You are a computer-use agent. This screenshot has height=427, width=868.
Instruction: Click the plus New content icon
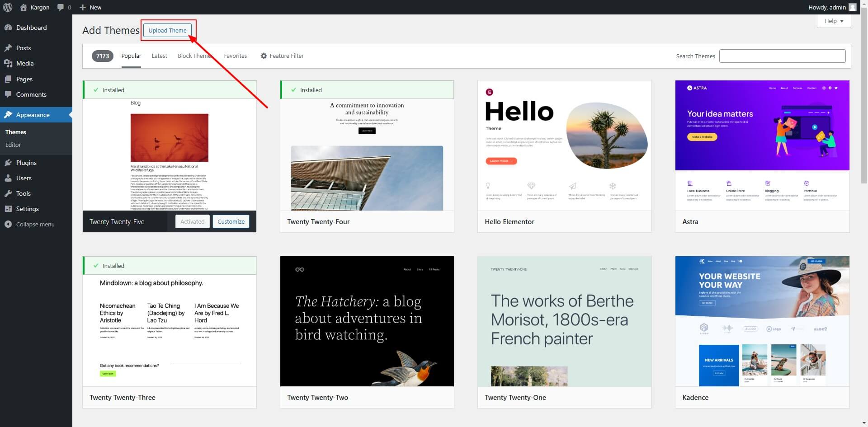[x=82, y=7]
